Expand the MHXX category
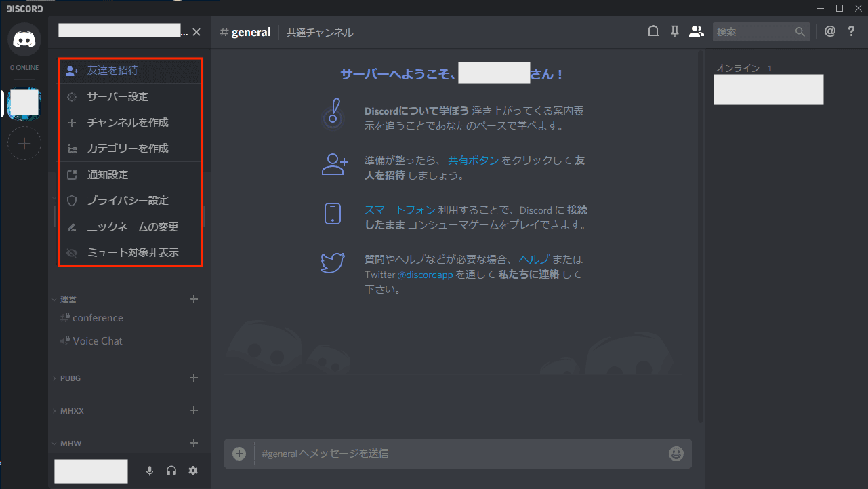 pos(68,411)
